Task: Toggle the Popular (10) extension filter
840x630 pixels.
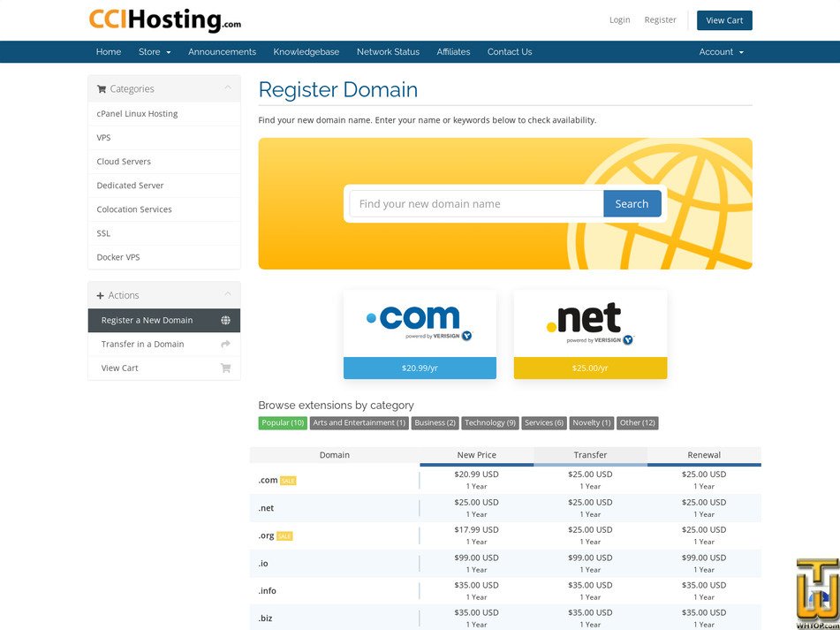Action: click(283, 422)
